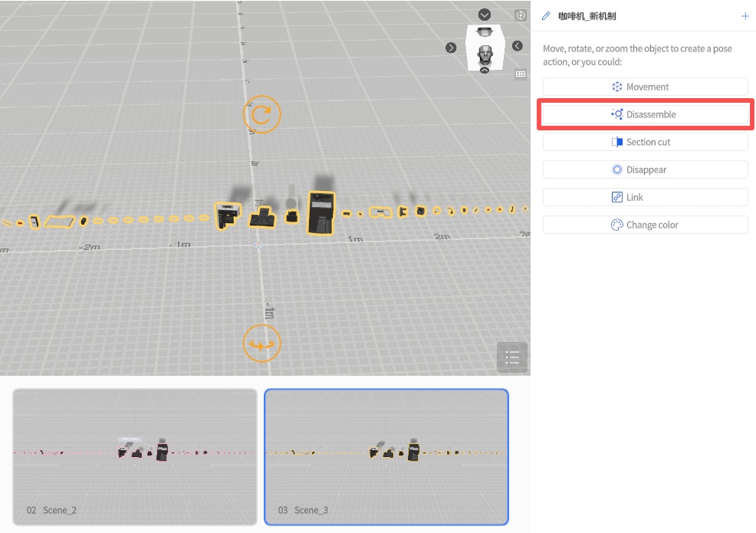Rotate view with the left chevron right of the cube
The height and width of the screenshot is (533, 756).
click(x=518, y=46)
